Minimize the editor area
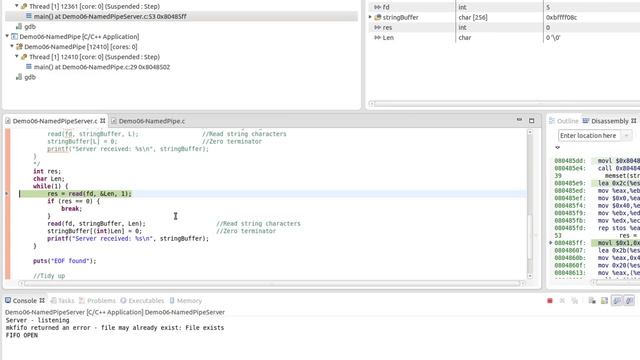 [519, 120]
